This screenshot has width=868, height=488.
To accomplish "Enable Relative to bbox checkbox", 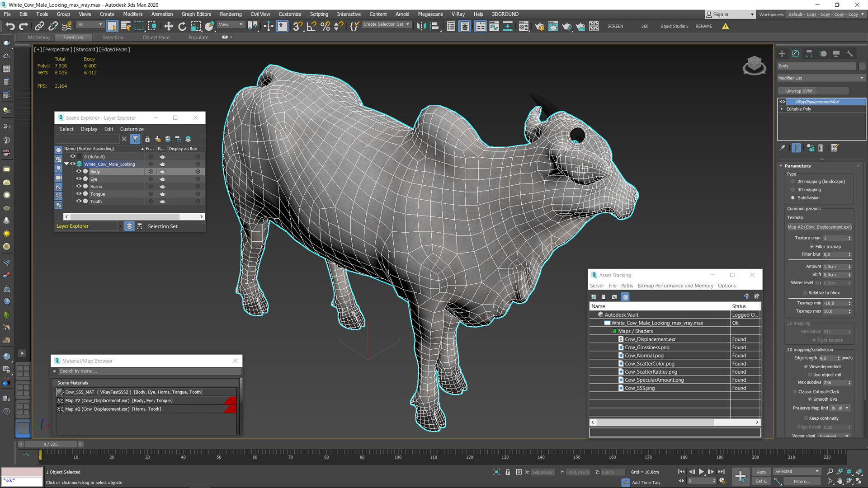I will point(805,293).
